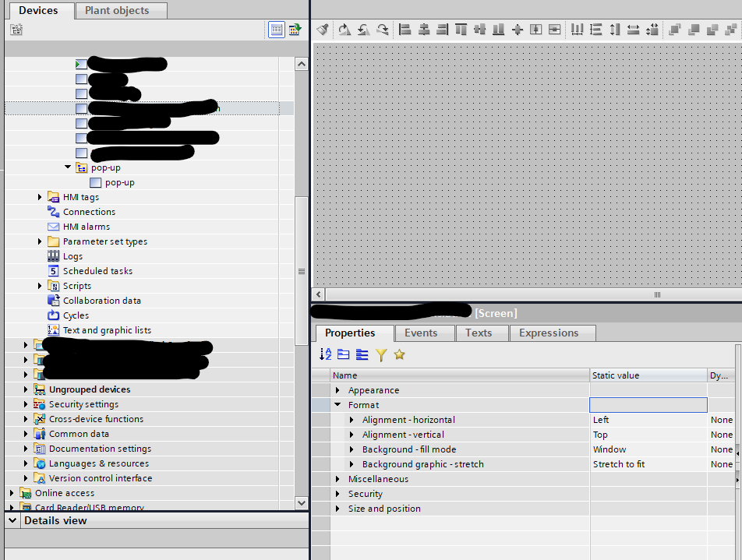Click the format painter brush icon
The width and height of the screenshot is (742, 560).
[x=323, y=30]
